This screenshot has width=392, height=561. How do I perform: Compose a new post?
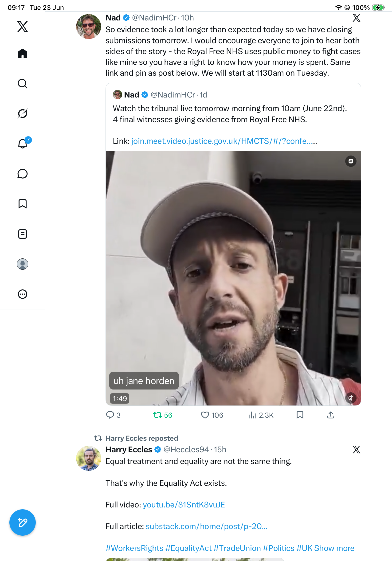[23, 522]
